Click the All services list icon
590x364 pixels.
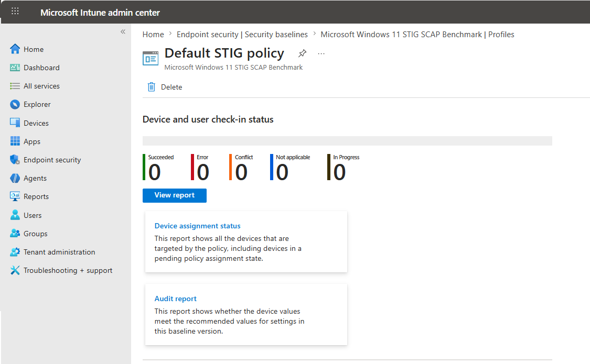pyautogui.click(x=15, y=86)
